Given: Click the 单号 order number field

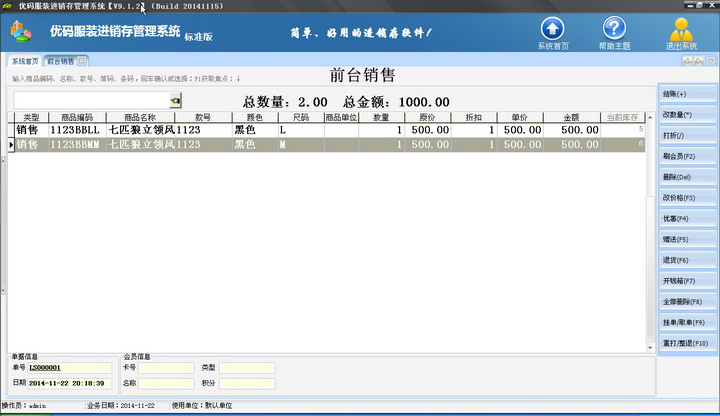Looking at the screenshot, I should coord(70,367).
